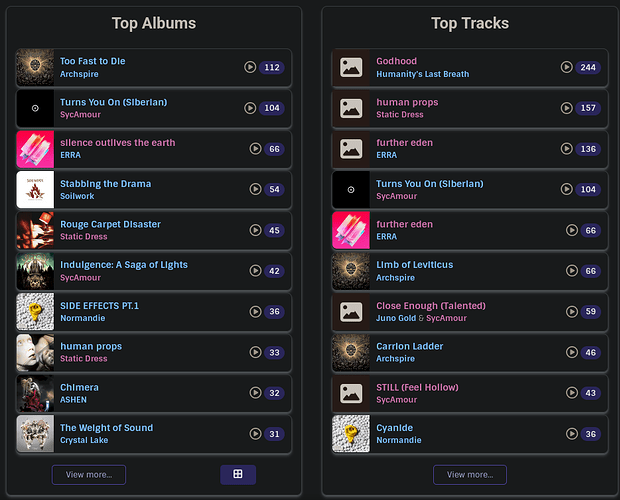
Task: Play the Too Fast to Die album
Action: tap(250, 68)
